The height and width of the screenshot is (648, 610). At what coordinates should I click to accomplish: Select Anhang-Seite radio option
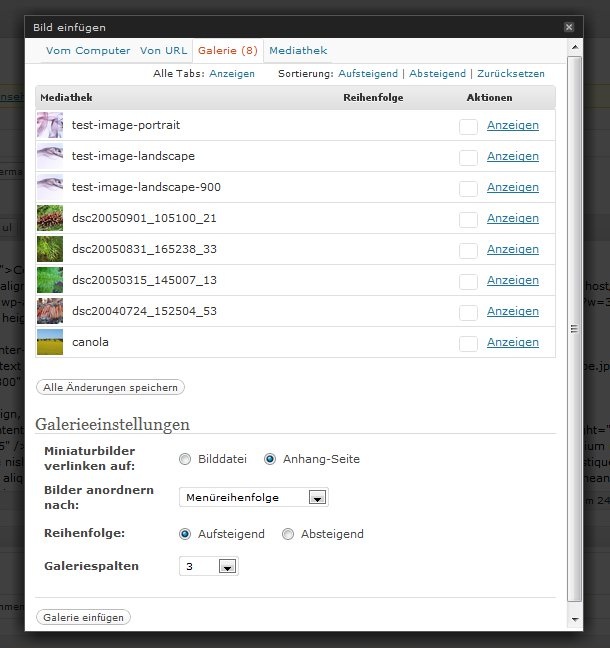270,459
